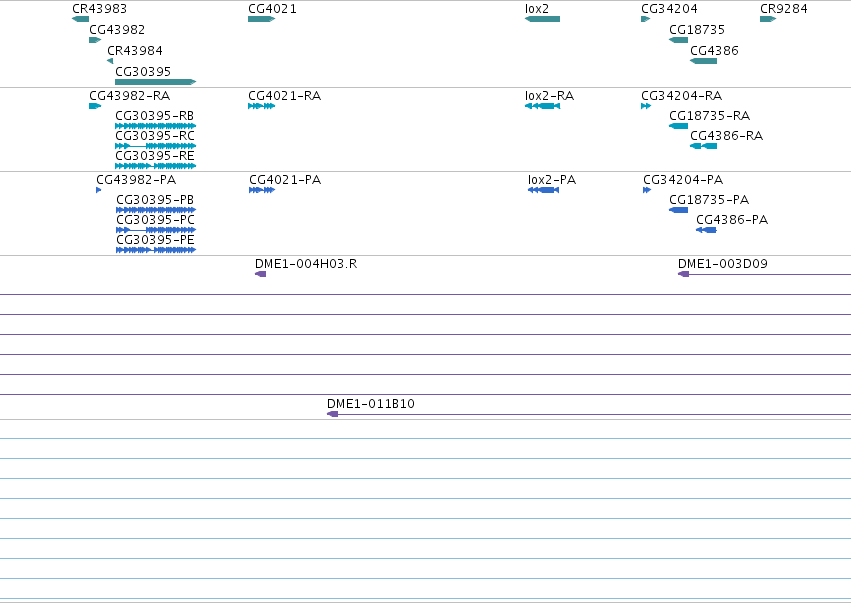Viewport: 851px width, 603px height.
Task: Select the CG4021-RA transcript glyph
Action: pyautogui.click(x=262, y=106)
